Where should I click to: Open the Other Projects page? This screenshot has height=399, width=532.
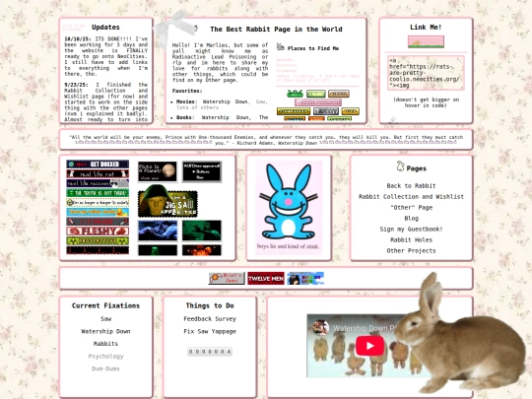point(411,251)
